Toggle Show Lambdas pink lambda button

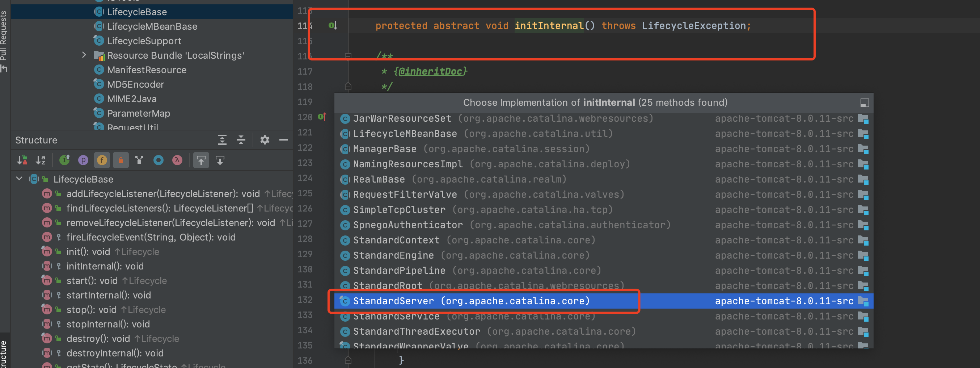point(177,160)
